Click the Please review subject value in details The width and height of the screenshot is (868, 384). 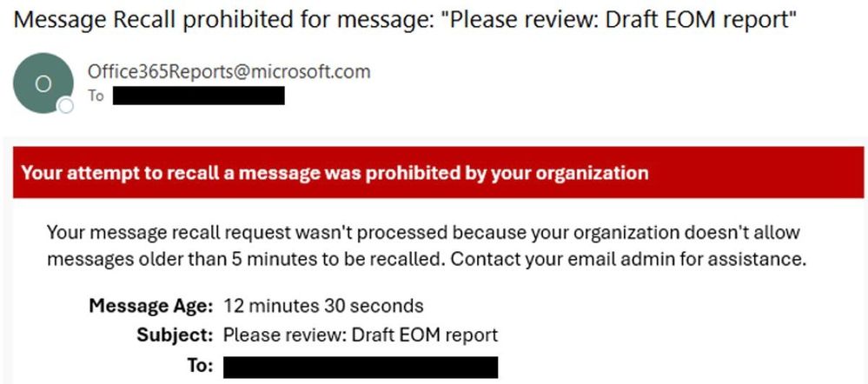[x=360, y=334]
